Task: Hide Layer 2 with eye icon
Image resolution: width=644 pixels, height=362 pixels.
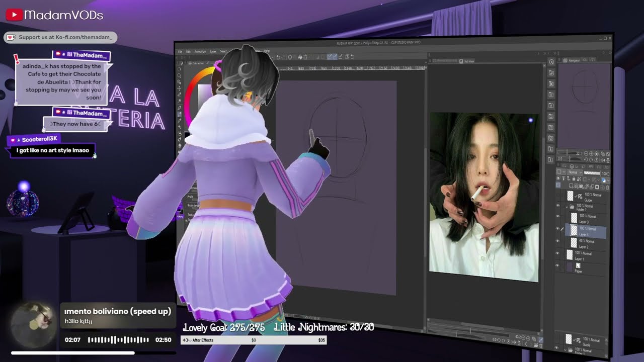Action: point(557,241)
